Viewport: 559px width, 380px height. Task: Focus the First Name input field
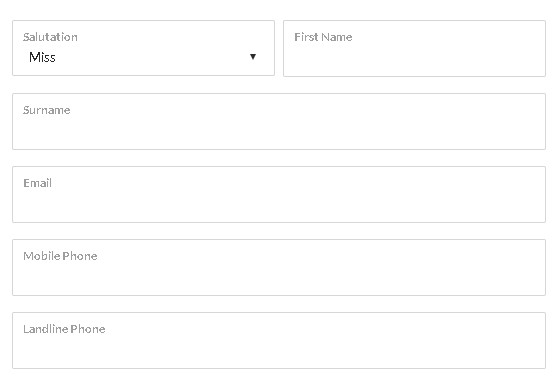point(414,48)
